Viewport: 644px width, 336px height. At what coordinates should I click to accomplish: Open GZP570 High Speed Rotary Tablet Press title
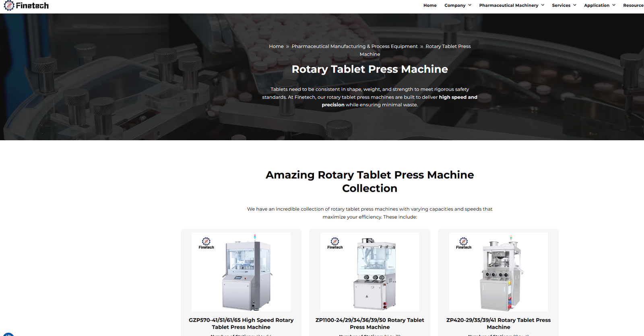click(x=241, y=324)
